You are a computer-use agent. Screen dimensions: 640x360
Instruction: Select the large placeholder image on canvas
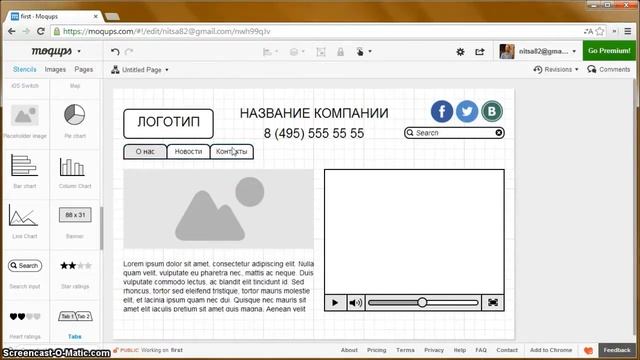pyautogui.click(x=218, y=209)
